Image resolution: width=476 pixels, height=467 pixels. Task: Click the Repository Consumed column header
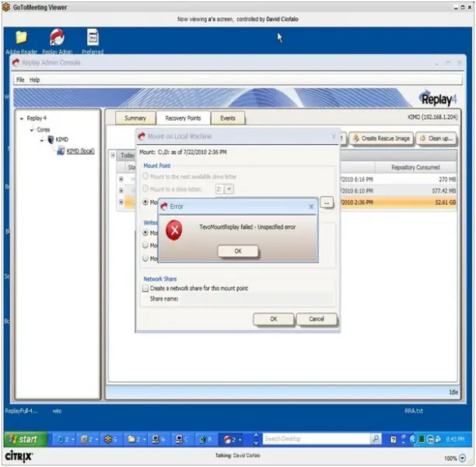click(415, 167)
